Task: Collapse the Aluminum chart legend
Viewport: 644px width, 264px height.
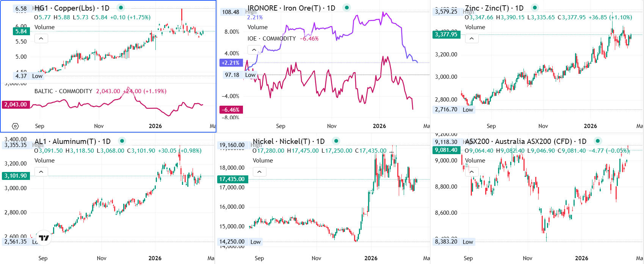Action: coord(41,172)
